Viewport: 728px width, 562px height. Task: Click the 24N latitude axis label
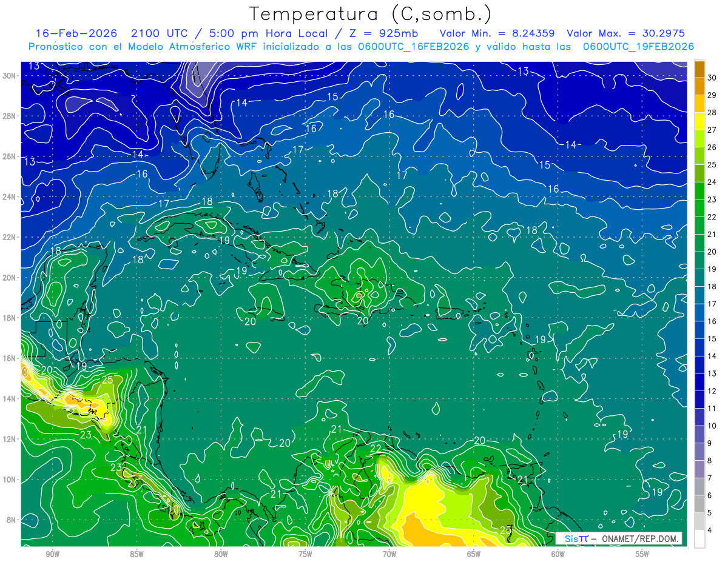[x=10, y=197]
